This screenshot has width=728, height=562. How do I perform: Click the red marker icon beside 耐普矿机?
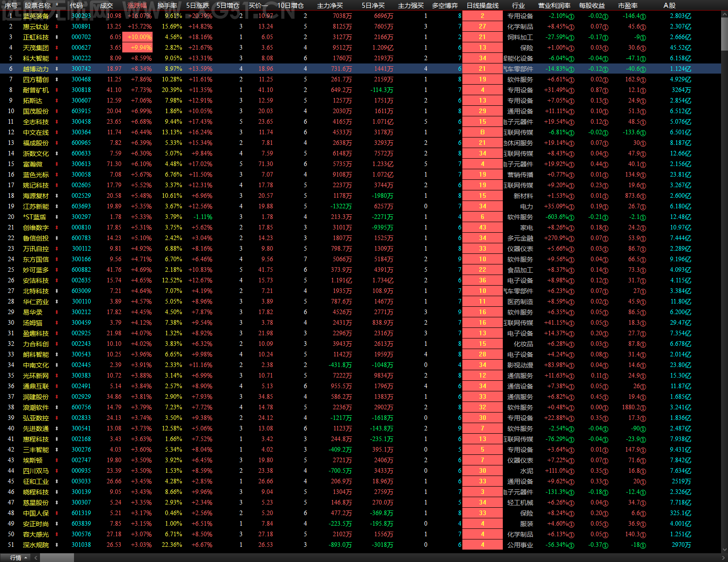(57, 90)
